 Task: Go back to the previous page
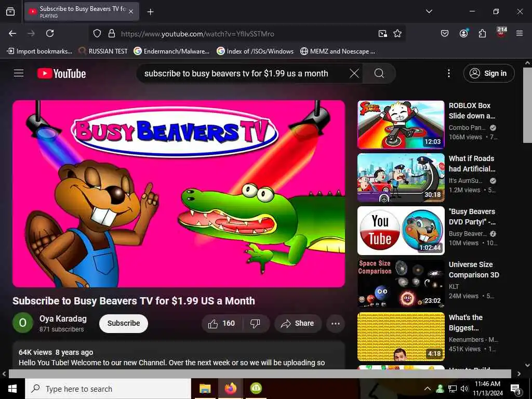12,33
